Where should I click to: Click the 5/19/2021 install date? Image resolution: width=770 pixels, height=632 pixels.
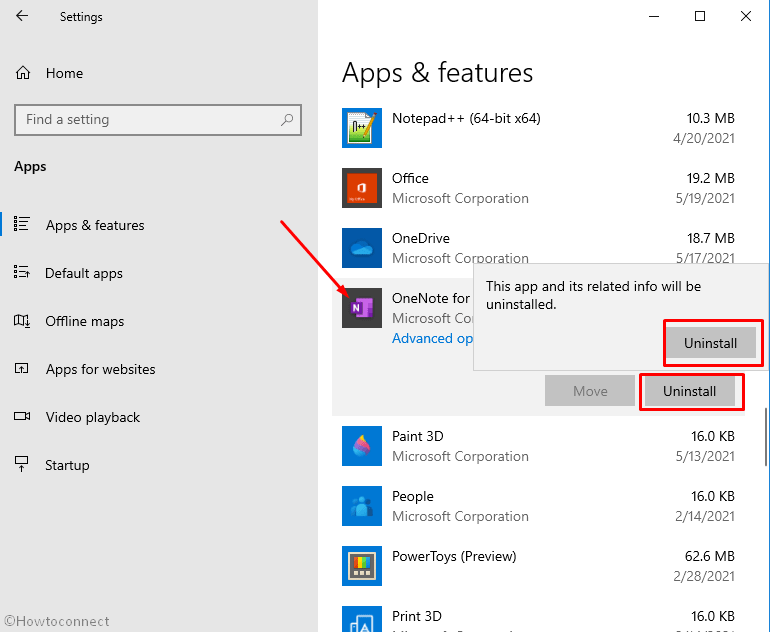tap(705, 198)
